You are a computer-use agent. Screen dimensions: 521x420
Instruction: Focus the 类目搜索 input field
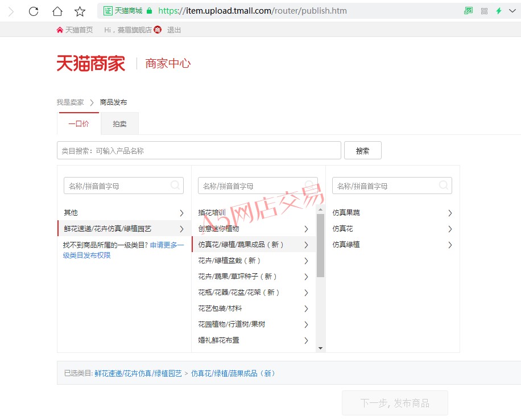(x=199, y=151)
